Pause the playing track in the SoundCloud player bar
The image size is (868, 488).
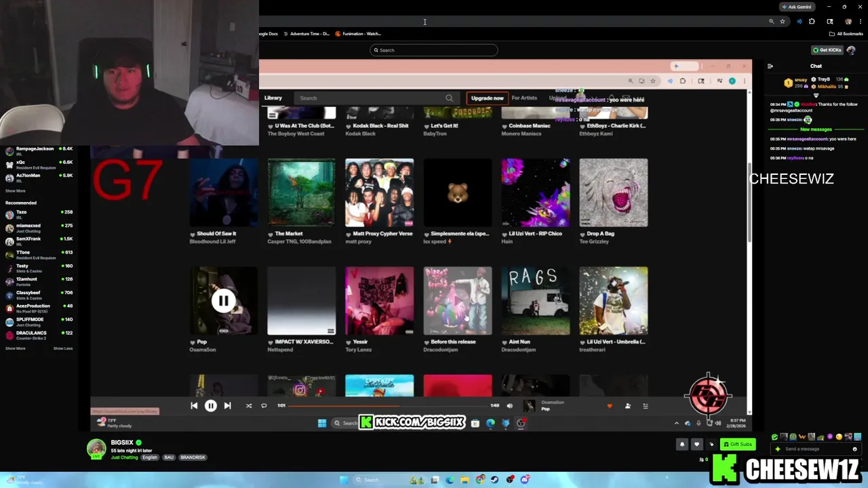210,406
